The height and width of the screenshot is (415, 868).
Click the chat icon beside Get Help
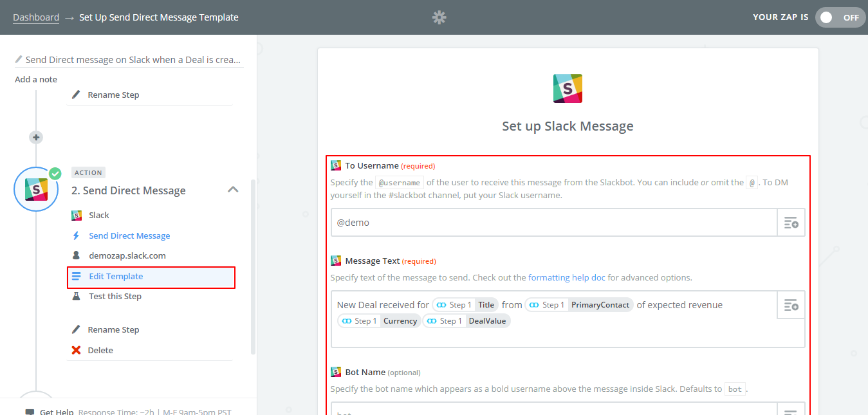pos(30,412)
